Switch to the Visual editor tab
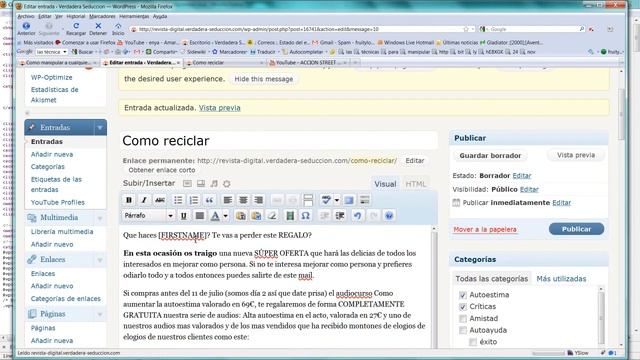This screenshot has width=640, height=360. 385,184
